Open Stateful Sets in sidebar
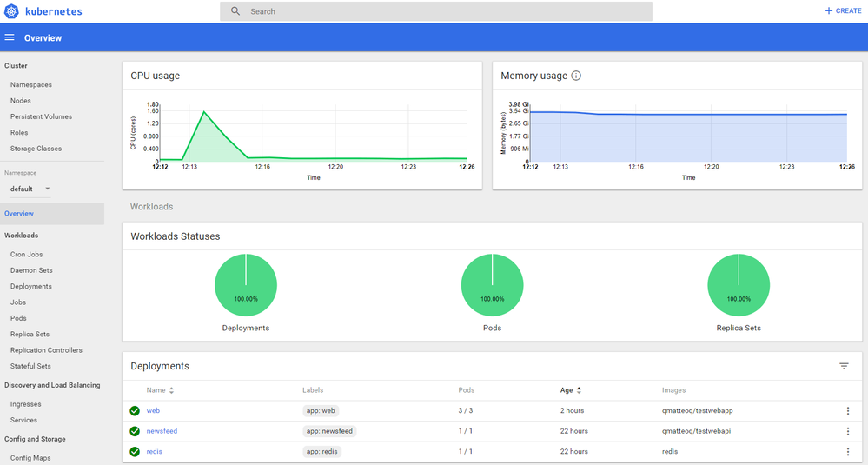Viewport: 868px width, 465px height. [x=30, y=367]
